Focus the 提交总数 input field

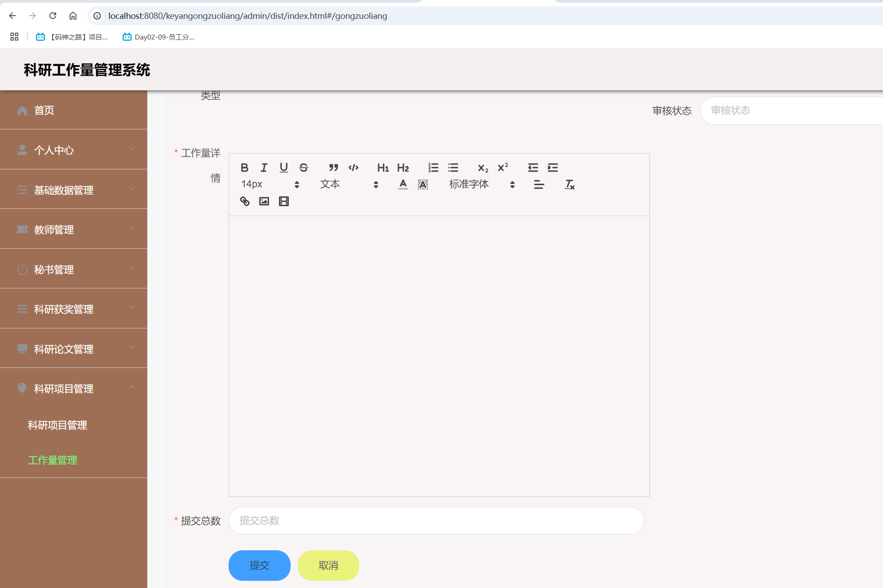pos(436,520)
